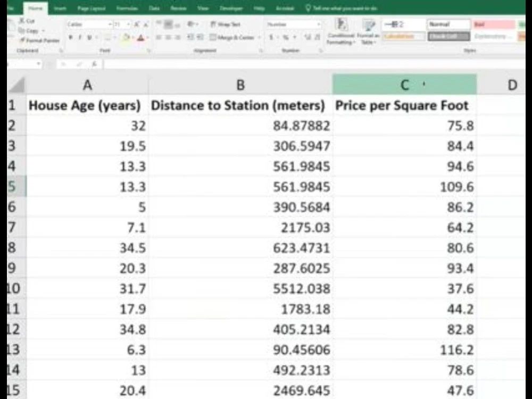The height and width of the screenshot is (399, 532).
Task: Click the Center alignment icon
Action: 168,37
